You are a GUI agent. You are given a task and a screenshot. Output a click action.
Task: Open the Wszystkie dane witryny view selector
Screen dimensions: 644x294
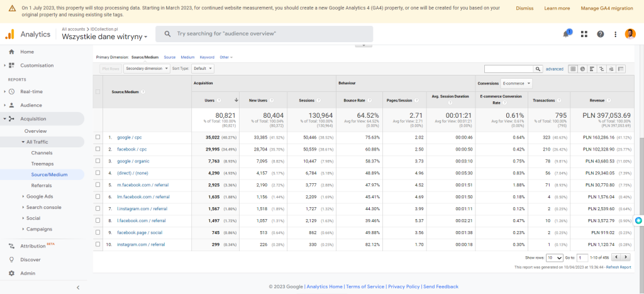coord(104,37)
